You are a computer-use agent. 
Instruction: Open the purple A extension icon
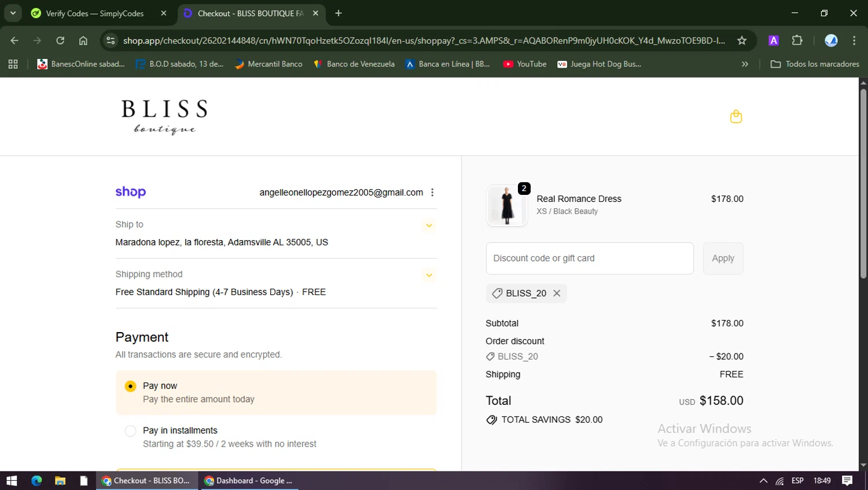(x=774, y=40)
